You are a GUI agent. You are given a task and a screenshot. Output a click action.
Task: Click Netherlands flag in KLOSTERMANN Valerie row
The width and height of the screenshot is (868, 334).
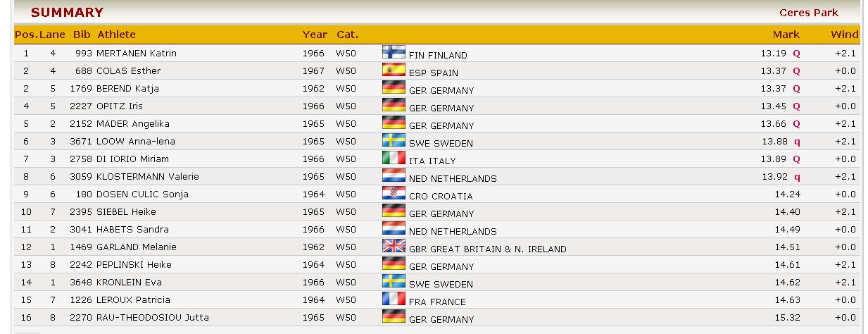(394, 175)
